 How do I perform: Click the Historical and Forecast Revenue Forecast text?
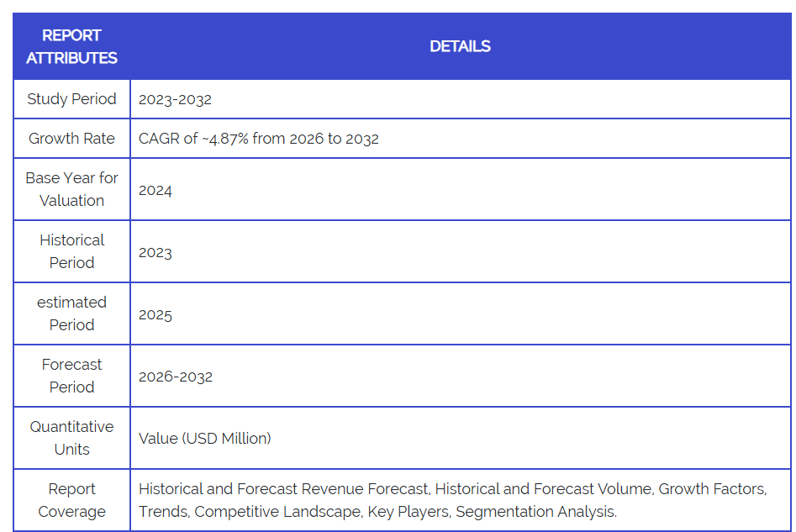click(x=283, y=488)
